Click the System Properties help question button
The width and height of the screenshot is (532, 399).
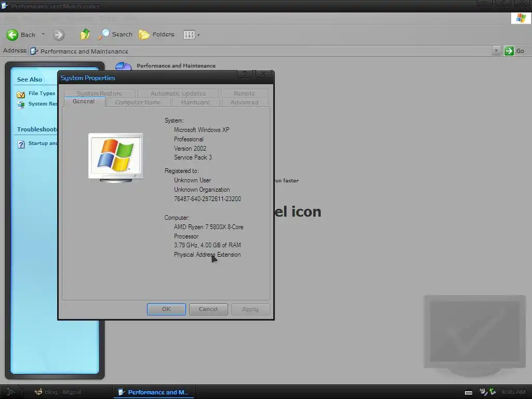245,74
